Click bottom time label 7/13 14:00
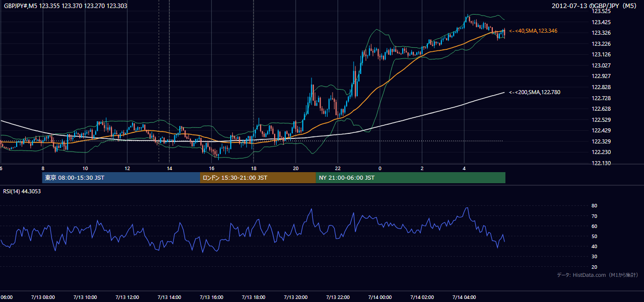644x302 pixels. pyautogui.click(x=169, y=297)
